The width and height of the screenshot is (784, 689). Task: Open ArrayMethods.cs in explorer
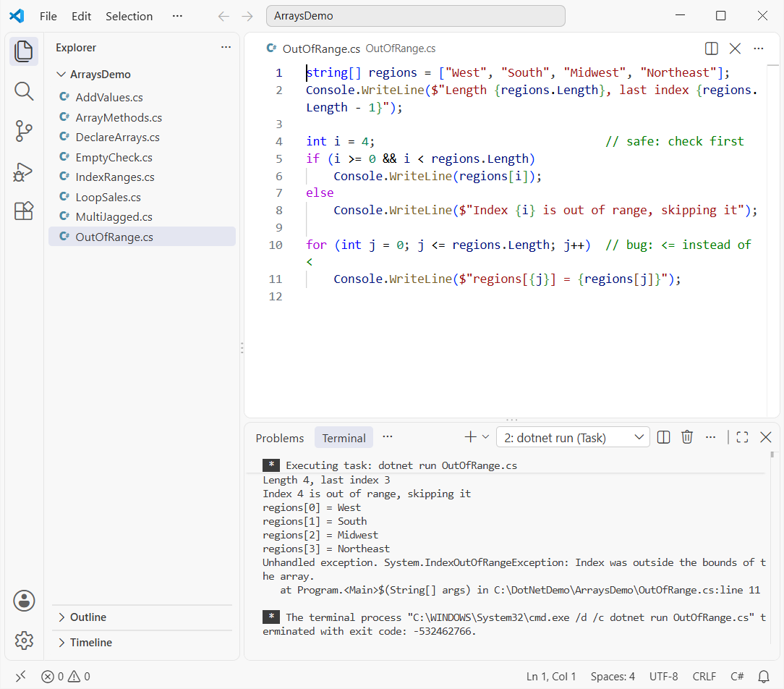pos(142,117)
